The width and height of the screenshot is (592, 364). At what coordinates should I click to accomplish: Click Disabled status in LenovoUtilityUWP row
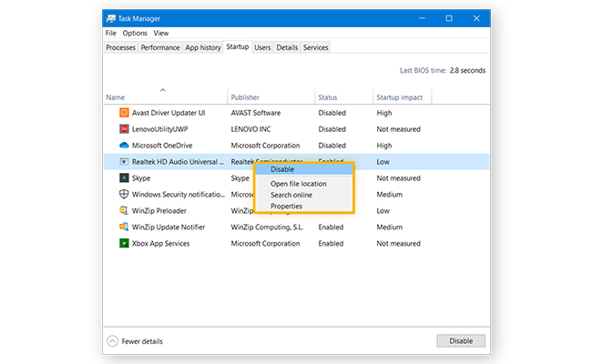point(332,129)
